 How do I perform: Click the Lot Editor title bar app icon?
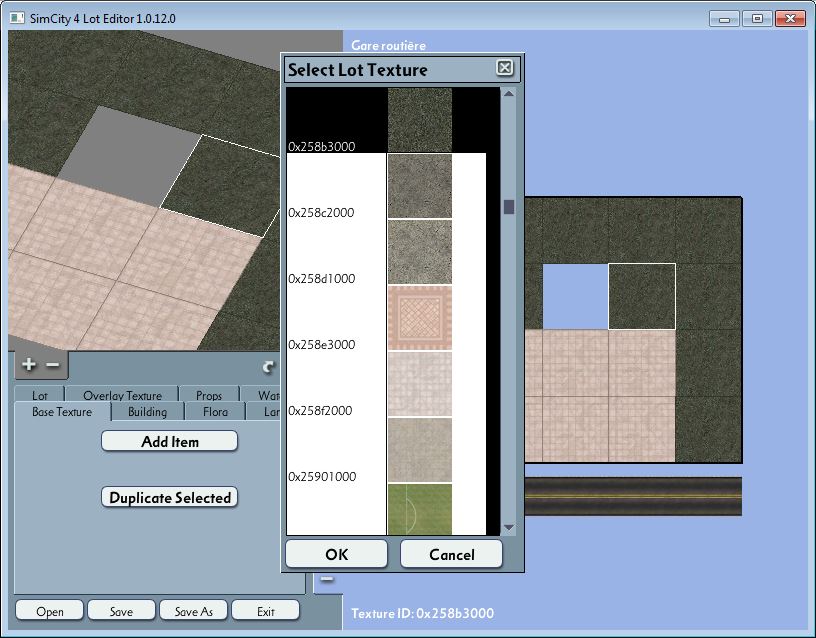17,18
